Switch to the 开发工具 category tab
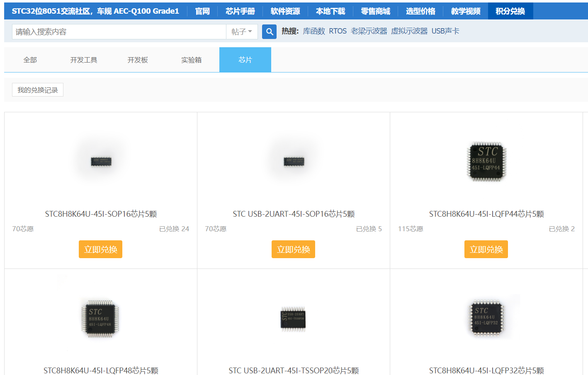Viewport: 588px width, 375px height. tap(84, 60)
